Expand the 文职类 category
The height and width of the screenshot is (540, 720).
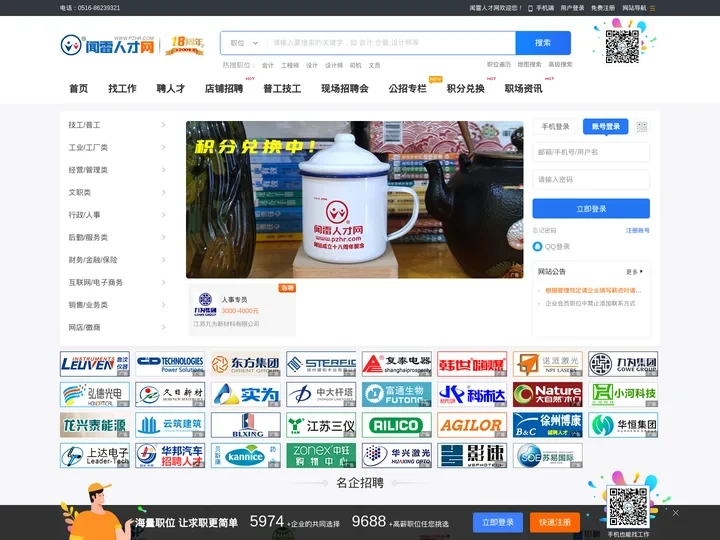click(x=117, y=192)
